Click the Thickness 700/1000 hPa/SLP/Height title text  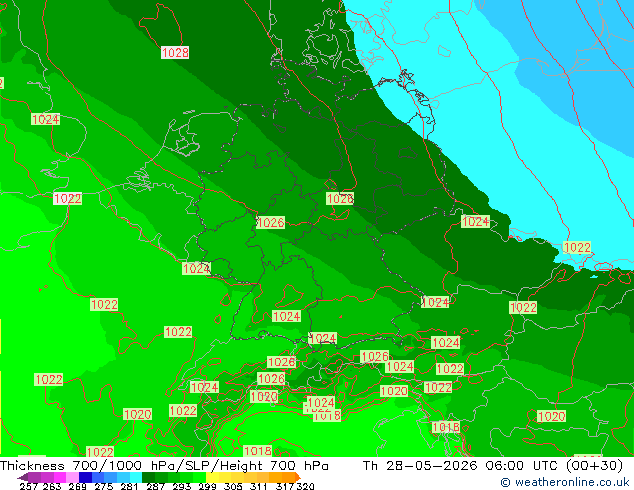pos(164,466)
